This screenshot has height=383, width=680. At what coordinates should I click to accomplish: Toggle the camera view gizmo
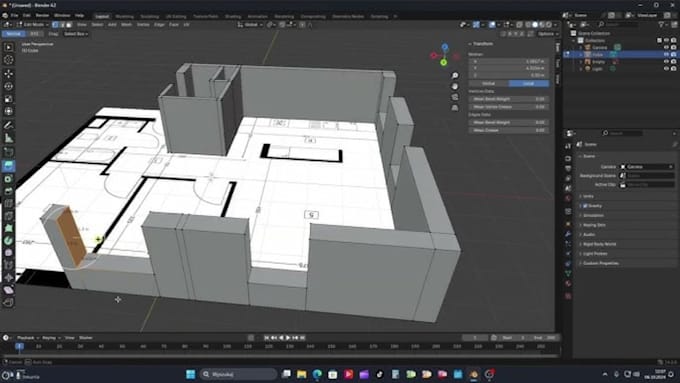click(x=455, y=97)
